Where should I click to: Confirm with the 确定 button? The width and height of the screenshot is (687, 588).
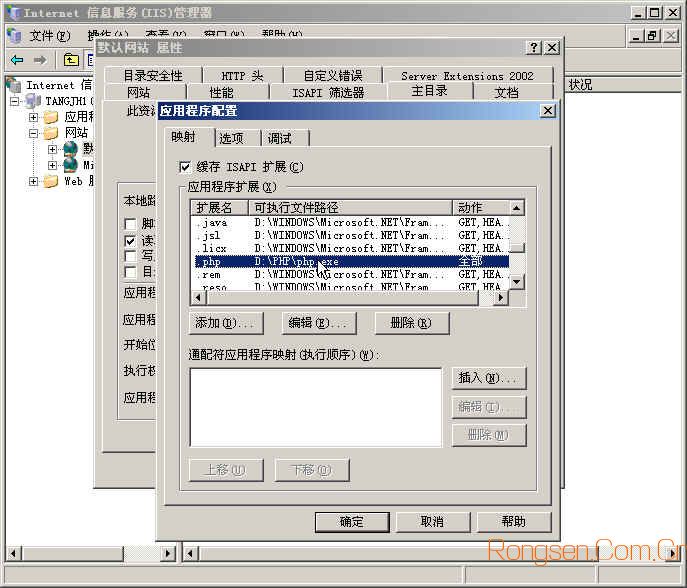[352, 521]
